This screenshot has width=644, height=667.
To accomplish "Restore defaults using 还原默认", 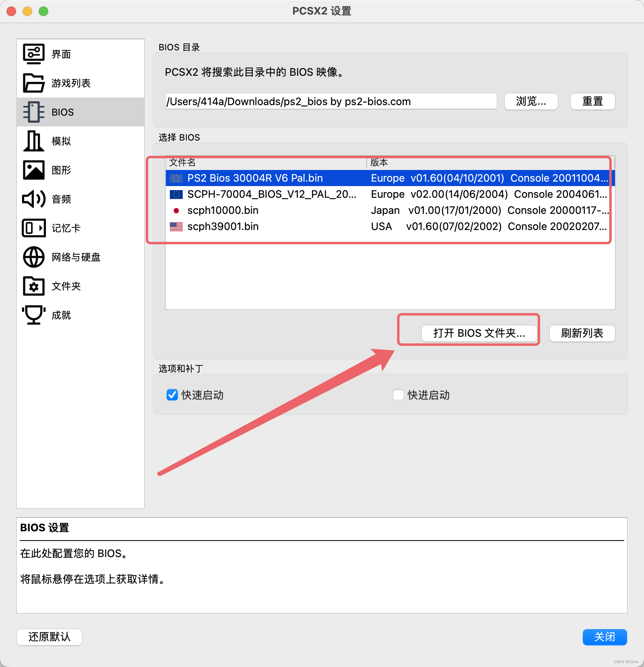I will 49,637.
